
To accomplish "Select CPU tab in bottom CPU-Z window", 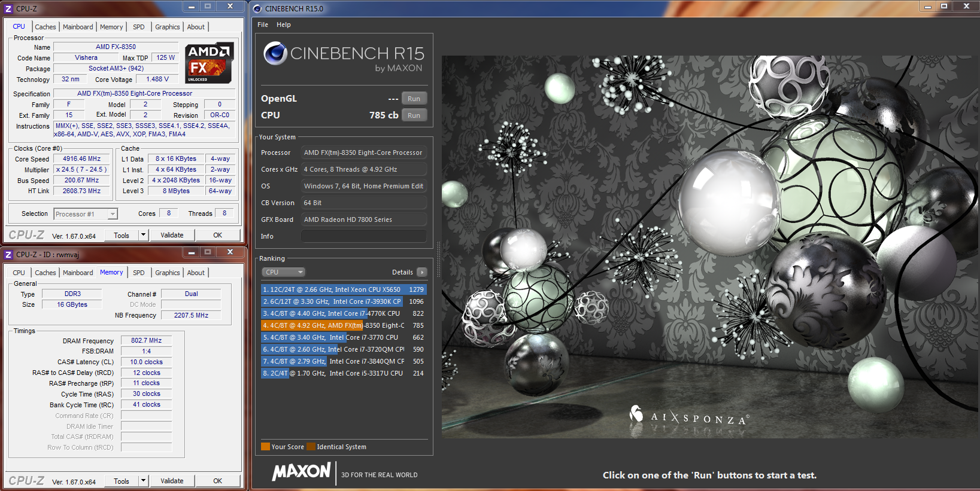I will (x=19, y=273).
